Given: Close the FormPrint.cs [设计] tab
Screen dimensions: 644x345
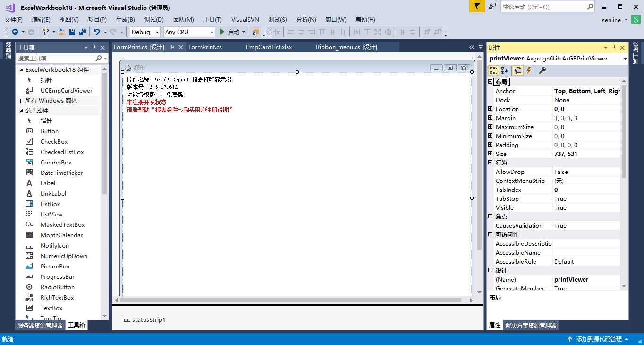Looking at the screenshot, I should [x=181, y=47].
